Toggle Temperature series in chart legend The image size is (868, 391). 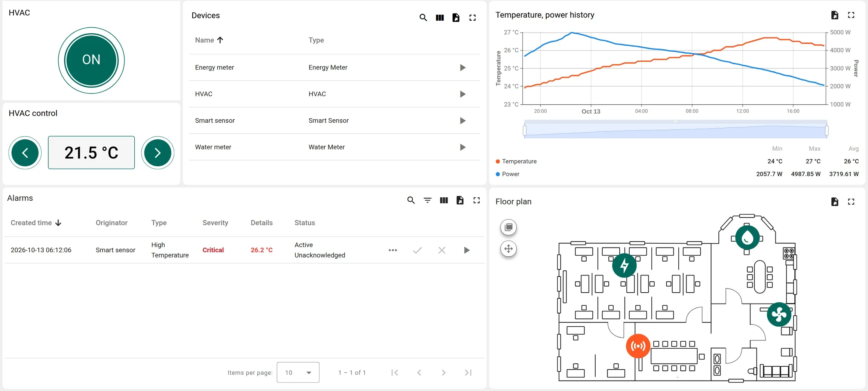click(516, 161)
